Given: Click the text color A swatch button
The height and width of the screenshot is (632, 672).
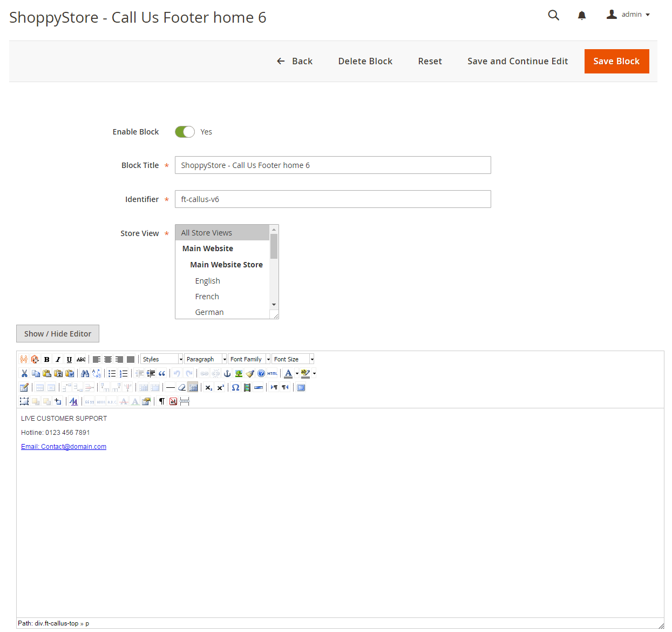Looking at the screenshot, I should click(x=288, y=373).
